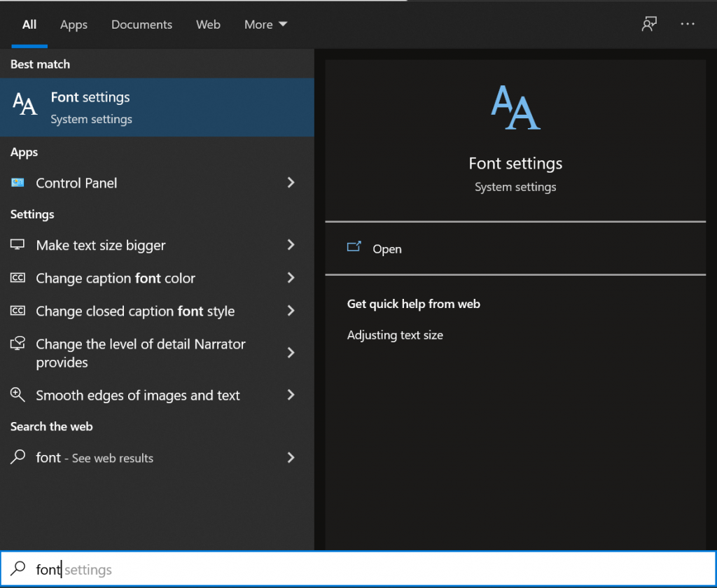Open the Adjusting text size help link
The height and width of the screenshot is (588, 717).
pos(395,335)
